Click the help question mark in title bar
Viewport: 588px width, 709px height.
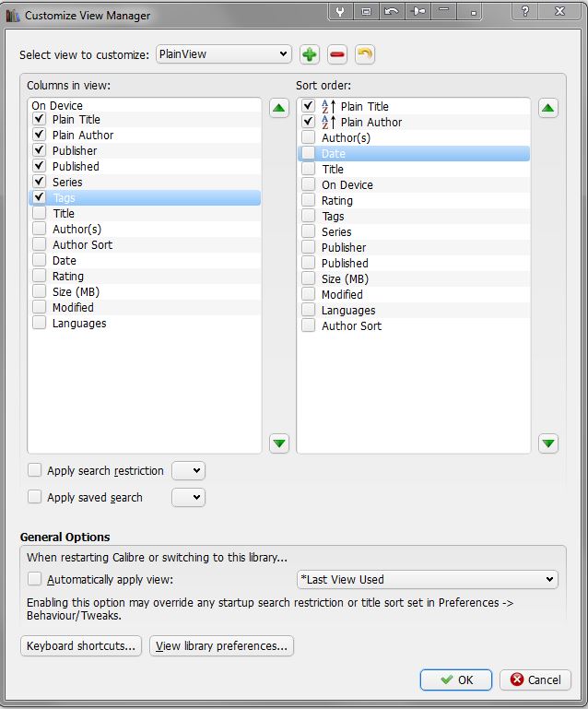coord(525,12)
